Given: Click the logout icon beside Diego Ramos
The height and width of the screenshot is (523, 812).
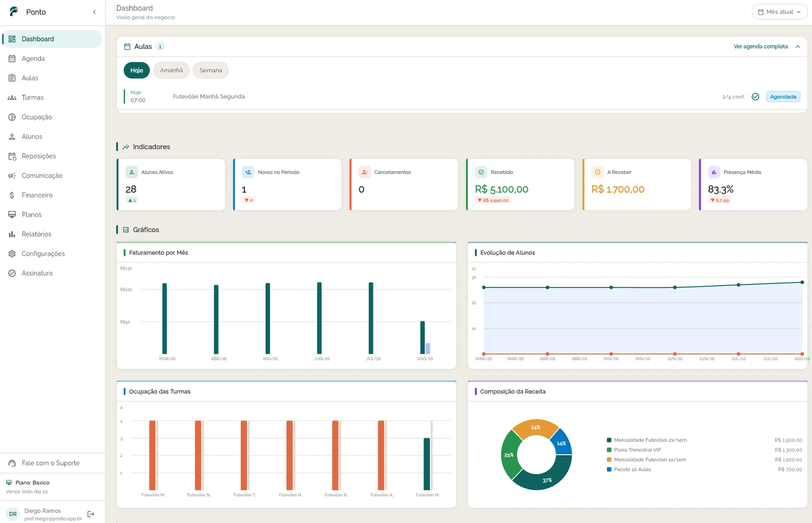Looking at the screenshot, I should pyautogui.click(x=91, y=514).
